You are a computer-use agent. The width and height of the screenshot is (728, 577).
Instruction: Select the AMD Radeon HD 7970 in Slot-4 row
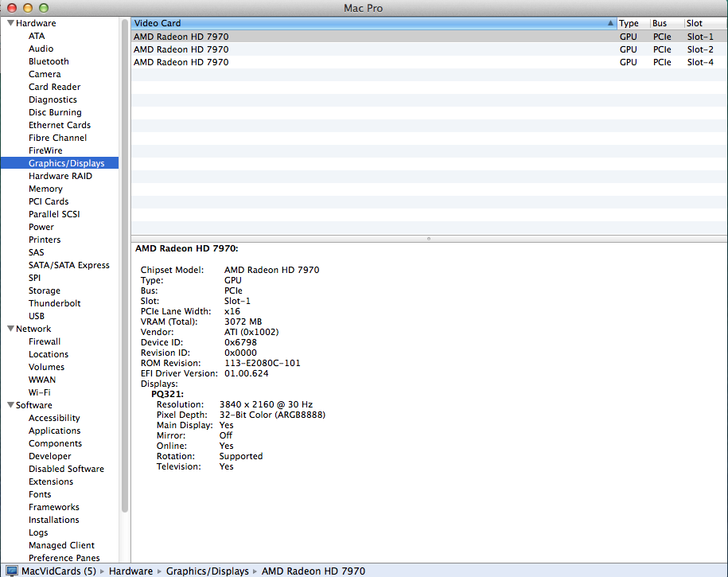click(430, 62)
